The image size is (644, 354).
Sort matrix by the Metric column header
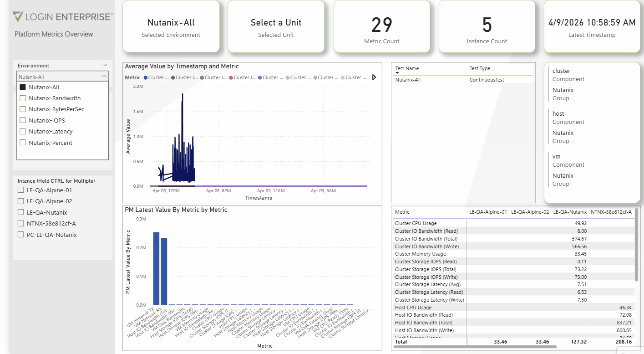point(402,212)
